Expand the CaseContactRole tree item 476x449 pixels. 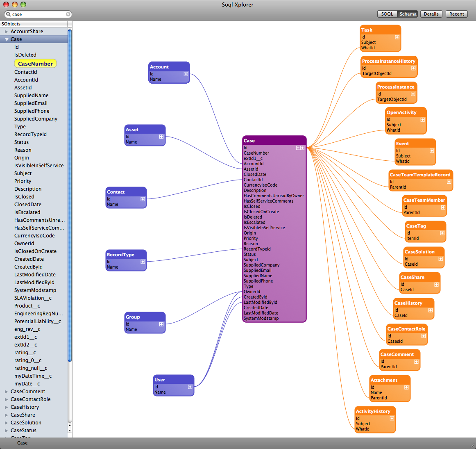point(6,399)
